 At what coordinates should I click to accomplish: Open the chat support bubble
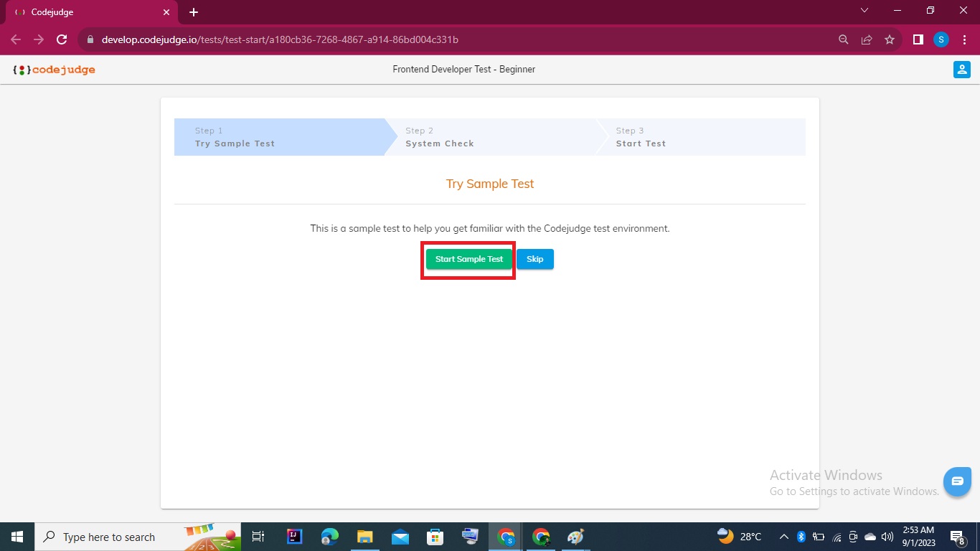click(957, 481)
